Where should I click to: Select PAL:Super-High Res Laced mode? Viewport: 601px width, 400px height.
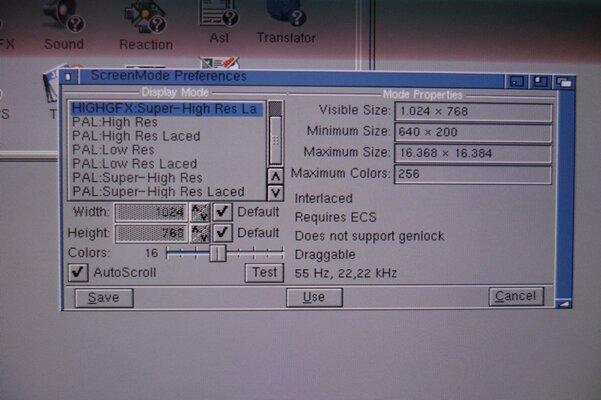click(158, 191)
